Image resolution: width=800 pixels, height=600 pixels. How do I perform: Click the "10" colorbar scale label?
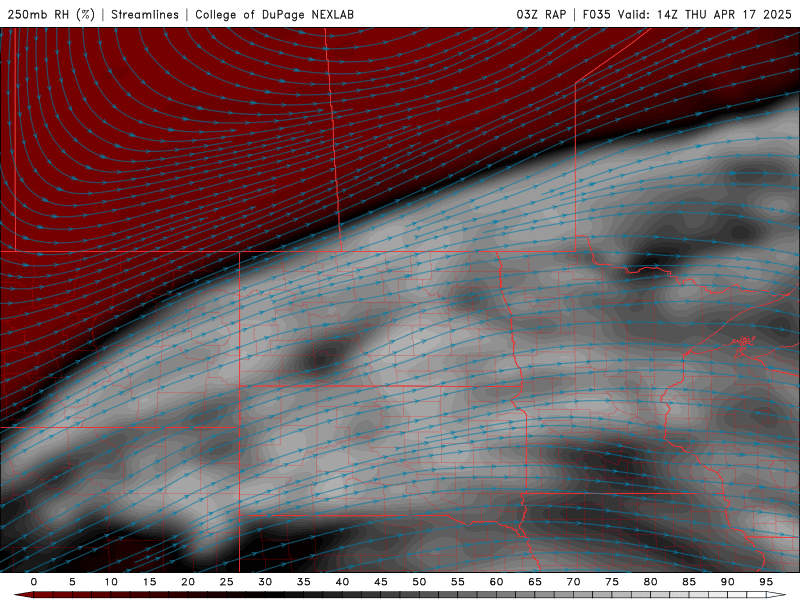click(111, 582)
